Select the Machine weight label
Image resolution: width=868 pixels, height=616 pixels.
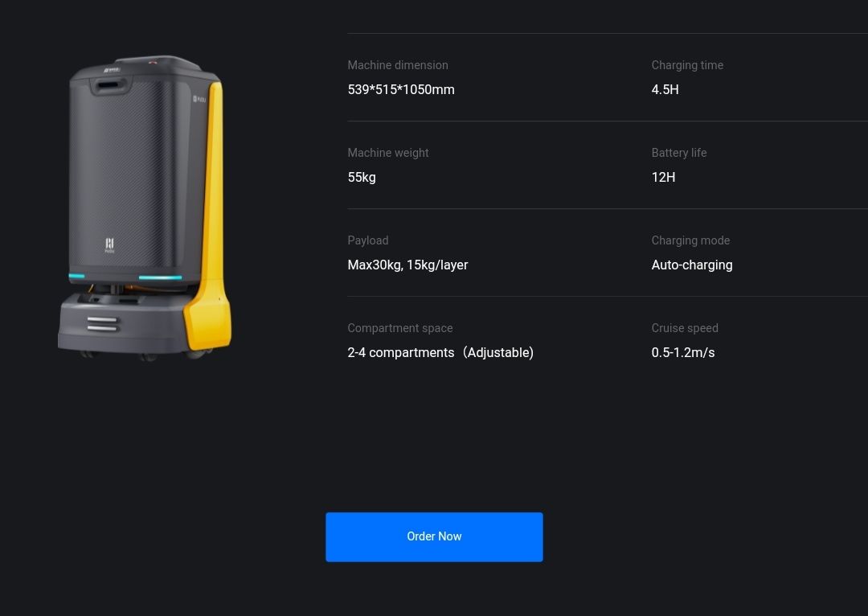[388, 153]
